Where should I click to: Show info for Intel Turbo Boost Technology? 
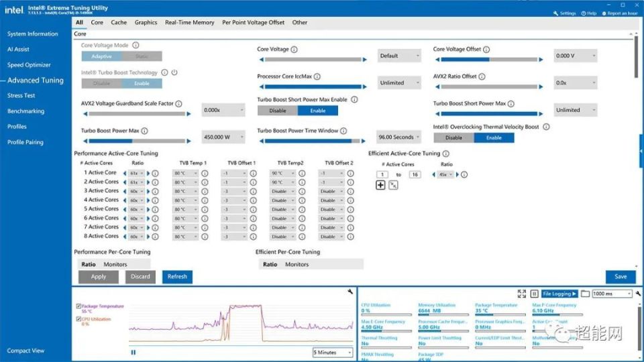[164, 72]
